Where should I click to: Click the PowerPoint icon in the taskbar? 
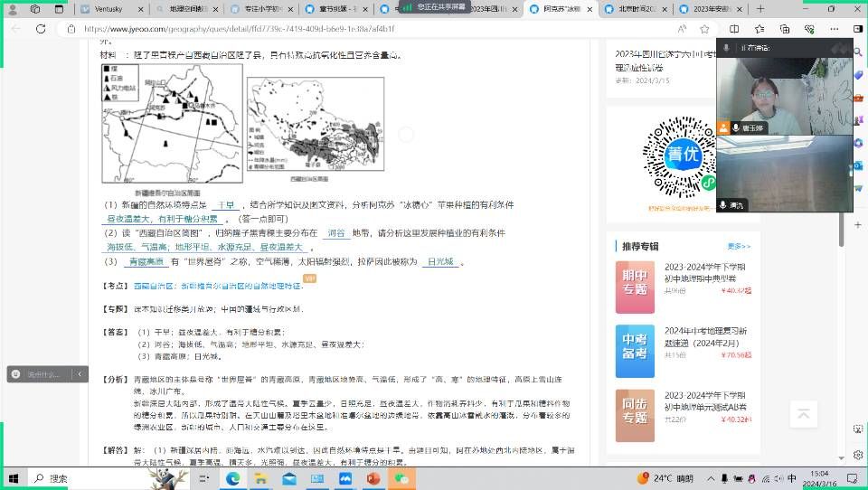[x=373, y=478]
